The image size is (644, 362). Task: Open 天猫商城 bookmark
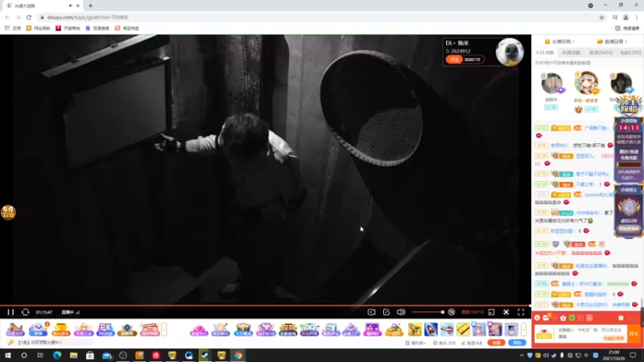click(x=68, y=28)
